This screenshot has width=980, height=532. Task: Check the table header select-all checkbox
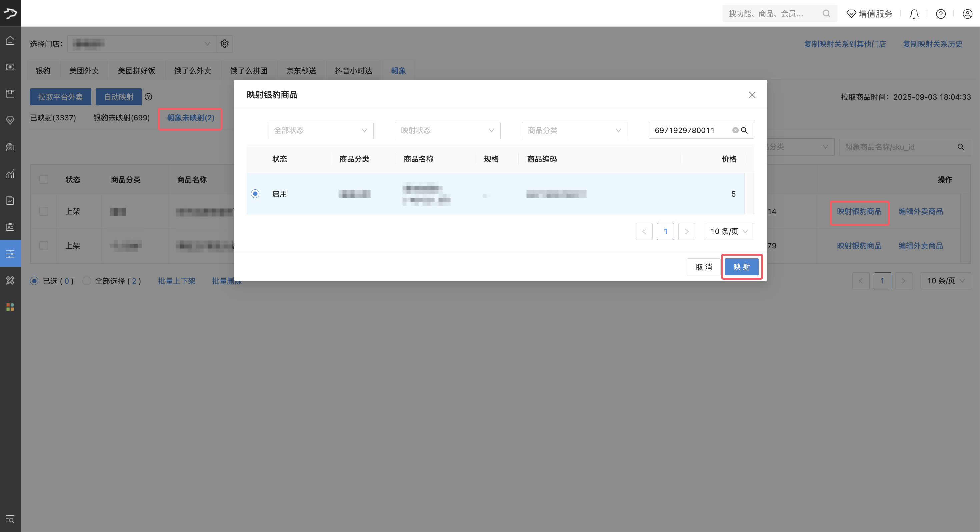(x=44, y=180)
